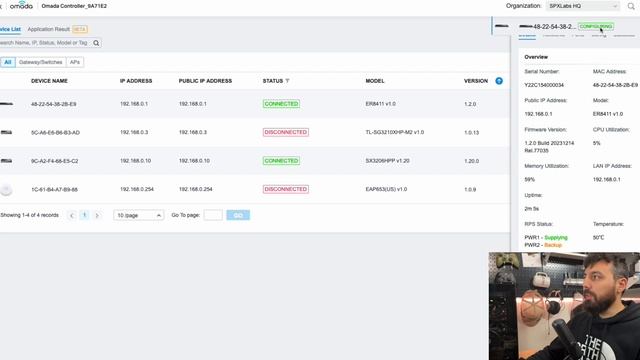Focus the Go To page input box
640x360 pixels.
coord(213,215)
